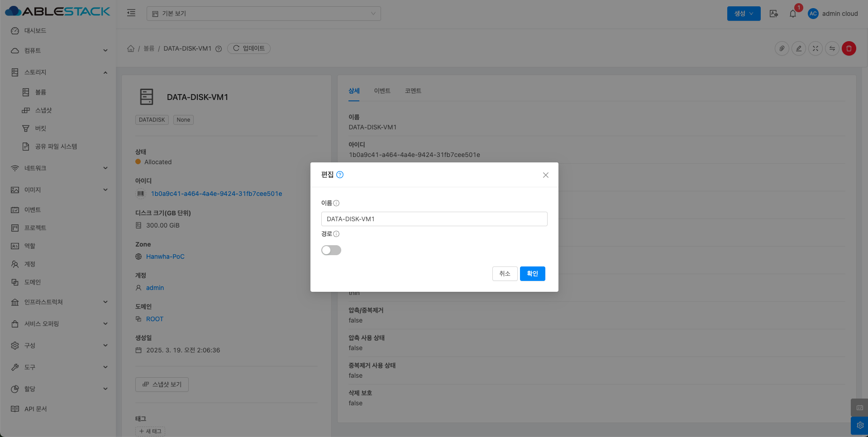Close the 편집 dialog with X
Viewport: 868px width, 437px height.
point(545,175)
